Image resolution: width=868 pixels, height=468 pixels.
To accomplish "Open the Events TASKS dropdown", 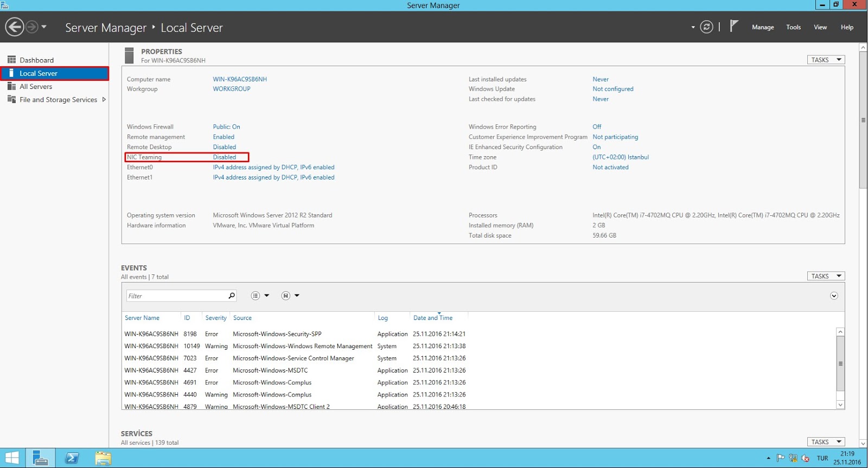I will (826, 276).
